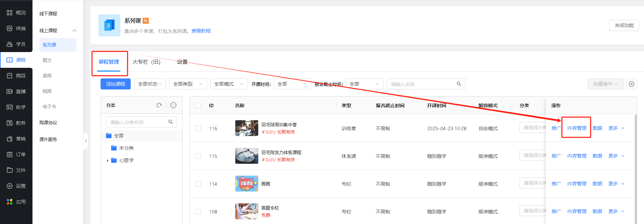
Task: Click the 添加课程 button
Action: coord(116,84)
